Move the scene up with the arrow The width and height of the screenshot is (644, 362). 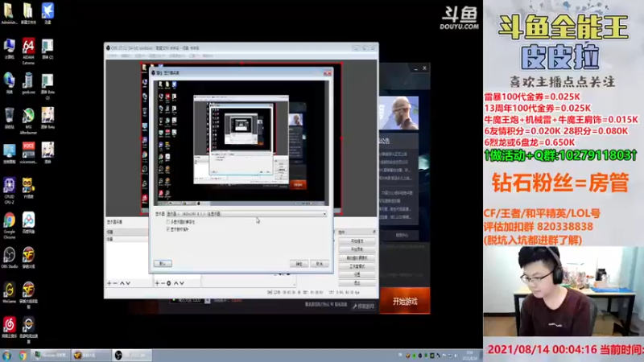click(122, 283)
